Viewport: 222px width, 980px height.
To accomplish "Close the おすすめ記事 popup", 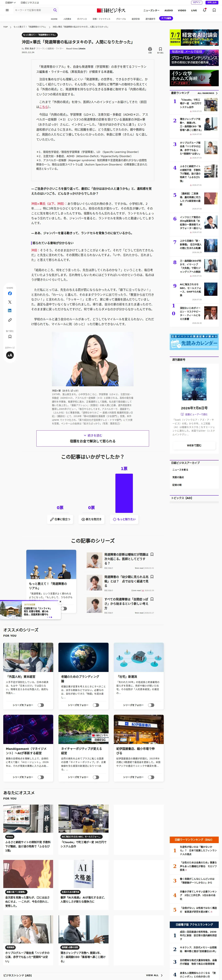I will pos(60,601).
